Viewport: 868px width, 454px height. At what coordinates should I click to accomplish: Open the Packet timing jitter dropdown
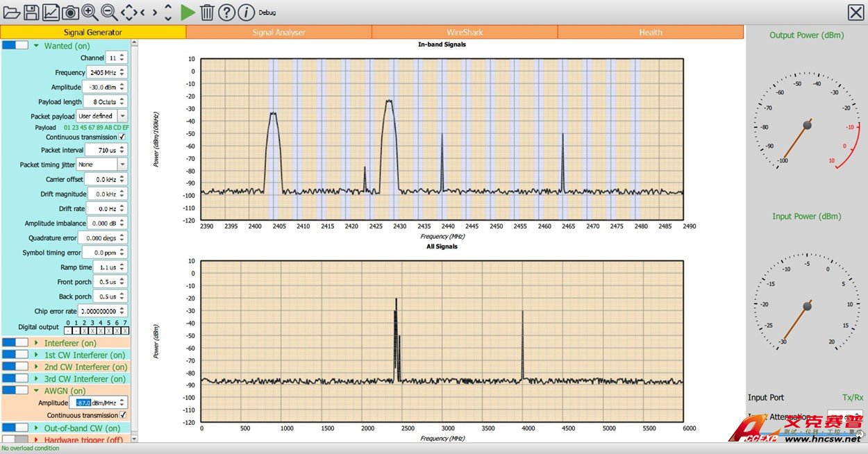[x=122, y=165]
